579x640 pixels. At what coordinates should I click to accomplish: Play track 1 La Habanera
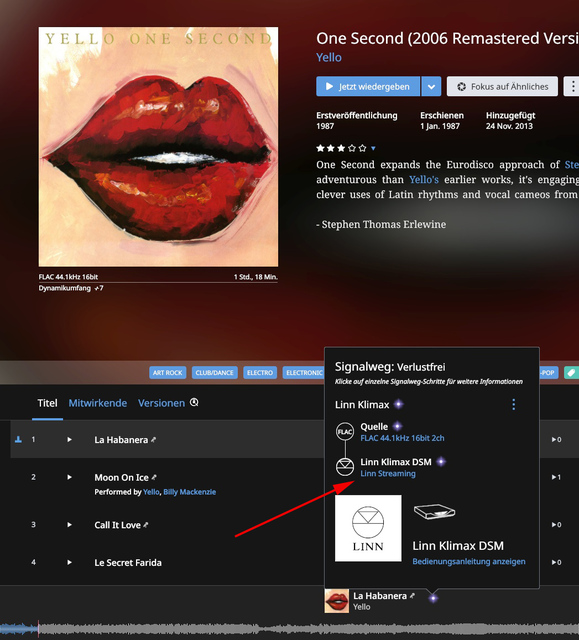tap(69, 440)
